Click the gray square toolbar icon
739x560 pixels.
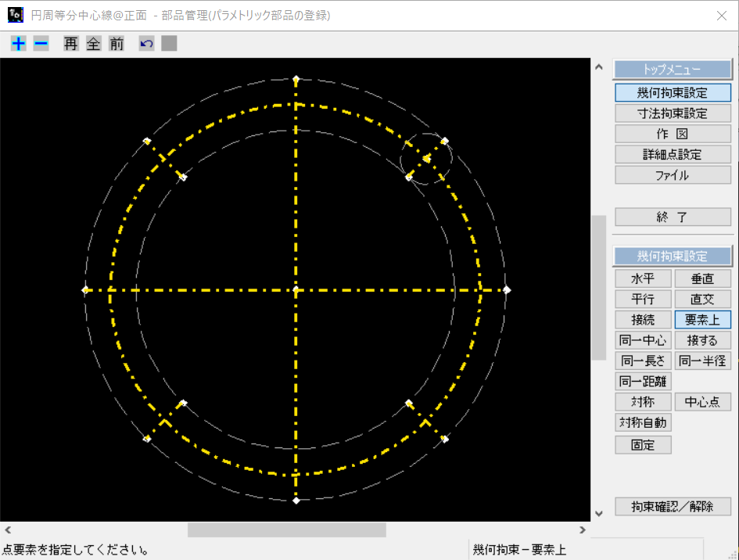pos(169,43)
